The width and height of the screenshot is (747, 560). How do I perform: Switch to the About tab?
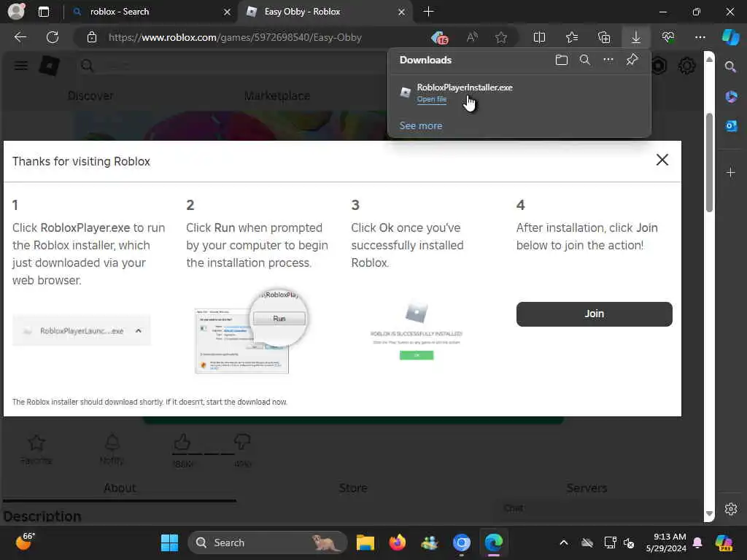click(x=120, y=488)
